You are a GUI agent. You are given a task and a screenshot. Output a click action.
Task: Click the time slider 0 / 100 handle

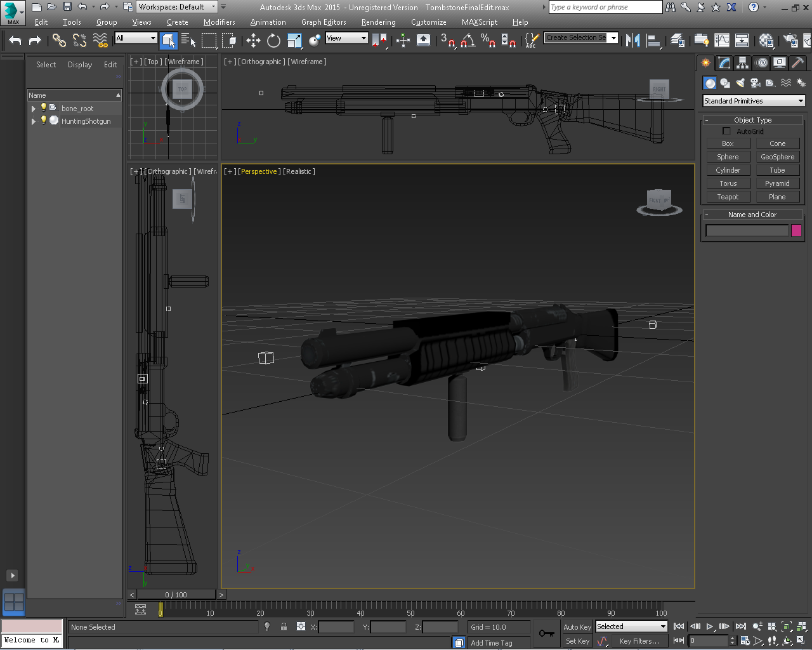pyautogui.click(x=176, y=595)
